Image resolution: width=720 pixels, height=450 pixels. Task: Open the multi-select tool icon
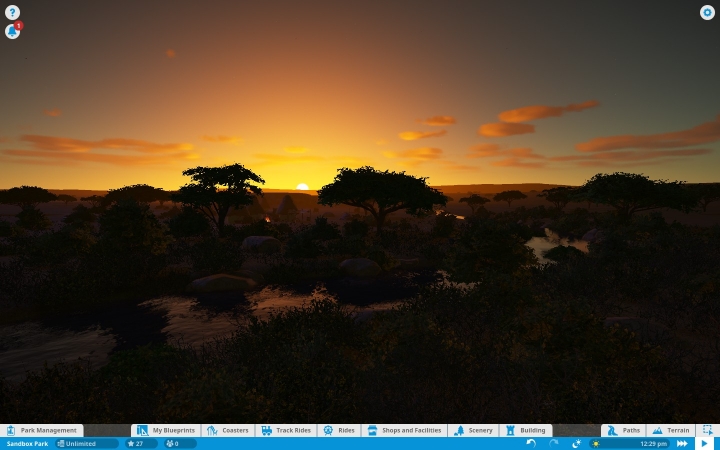tap(708, 430)
